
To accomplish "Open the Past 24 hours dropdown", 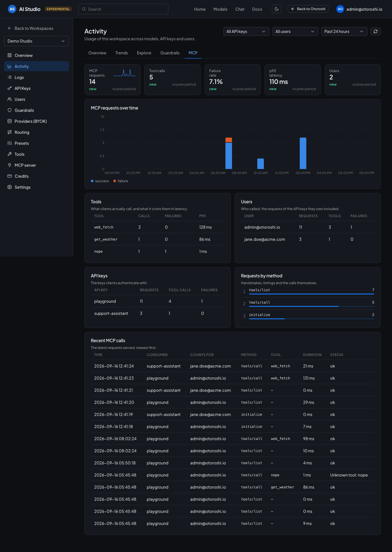I will click(x=344, y=31).
